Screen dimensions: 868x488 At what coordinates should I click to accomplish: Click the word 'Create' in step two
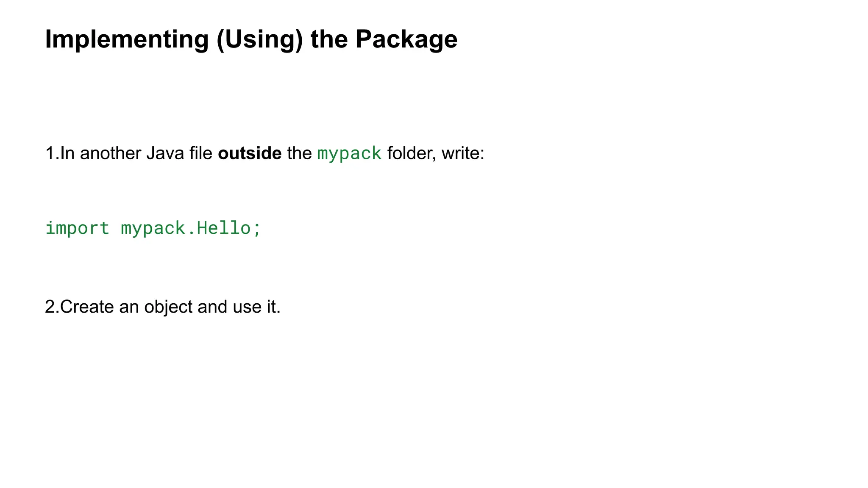click(87, 307)
